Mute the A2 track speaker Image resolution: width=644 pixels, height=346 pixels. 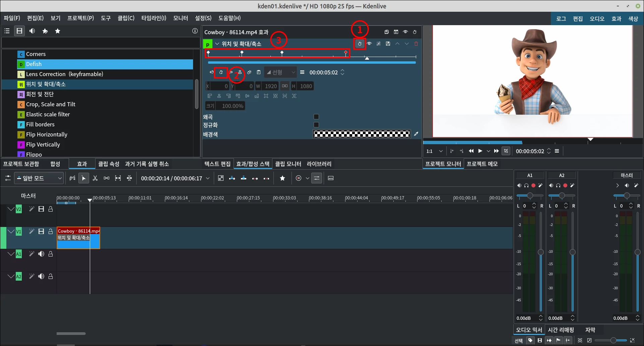tap(41, 277)
